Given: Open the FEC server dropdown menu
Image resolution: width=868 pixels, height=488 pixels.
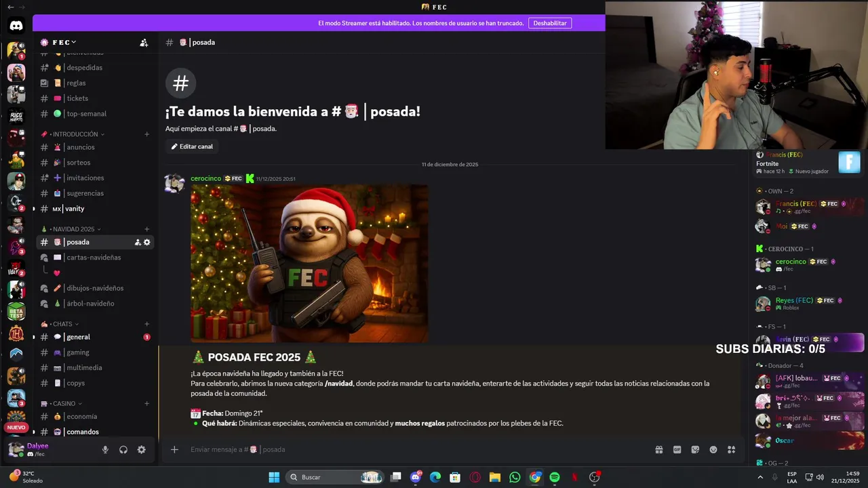Looking at the screenshot, I should click(58, 42).
